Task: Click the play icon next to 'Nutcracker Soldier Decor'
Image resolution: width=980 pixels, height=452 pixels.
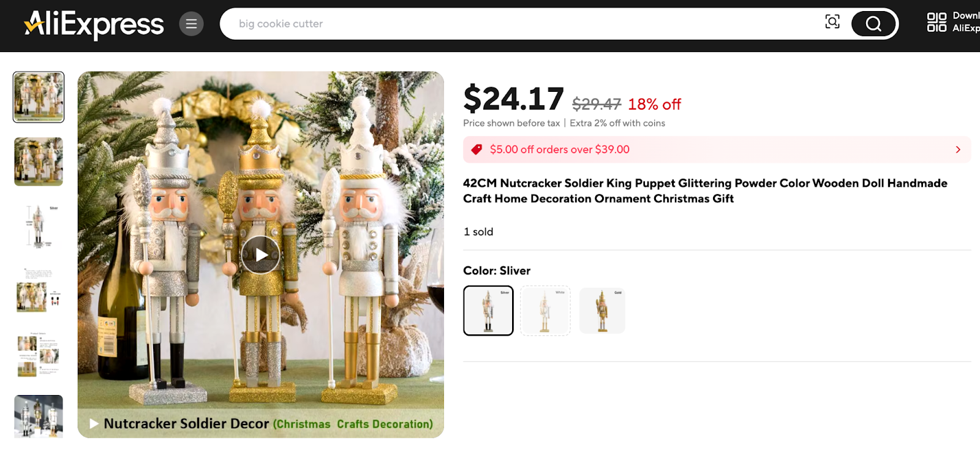Action: click(92, 423)
